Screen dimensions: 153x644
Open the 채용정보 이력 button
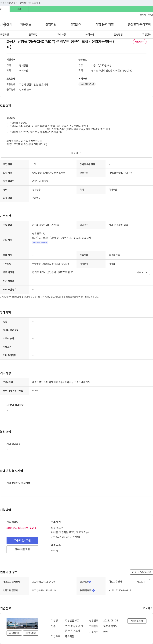click(x=137, y=621)
